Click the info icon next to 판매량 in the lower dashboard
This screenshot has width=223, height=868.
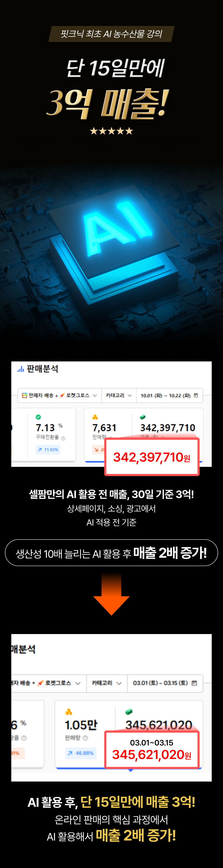click(x=85, y=738)
